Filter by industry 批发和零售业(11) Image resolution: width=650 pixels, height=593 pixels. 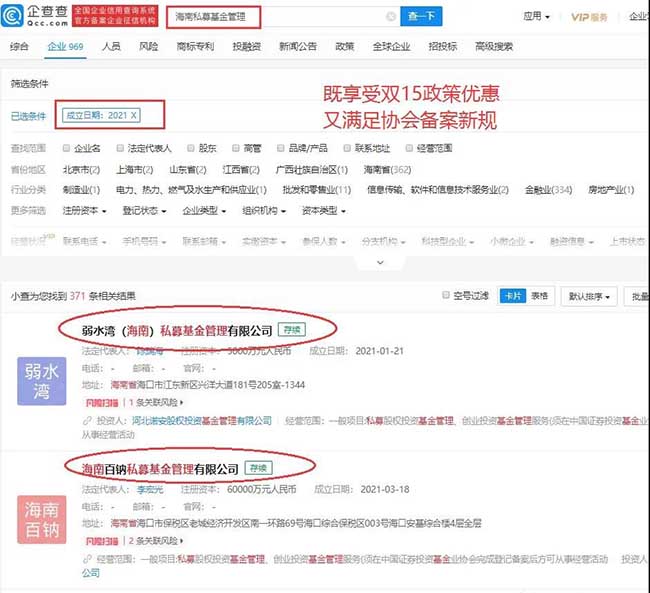(317, 190)
